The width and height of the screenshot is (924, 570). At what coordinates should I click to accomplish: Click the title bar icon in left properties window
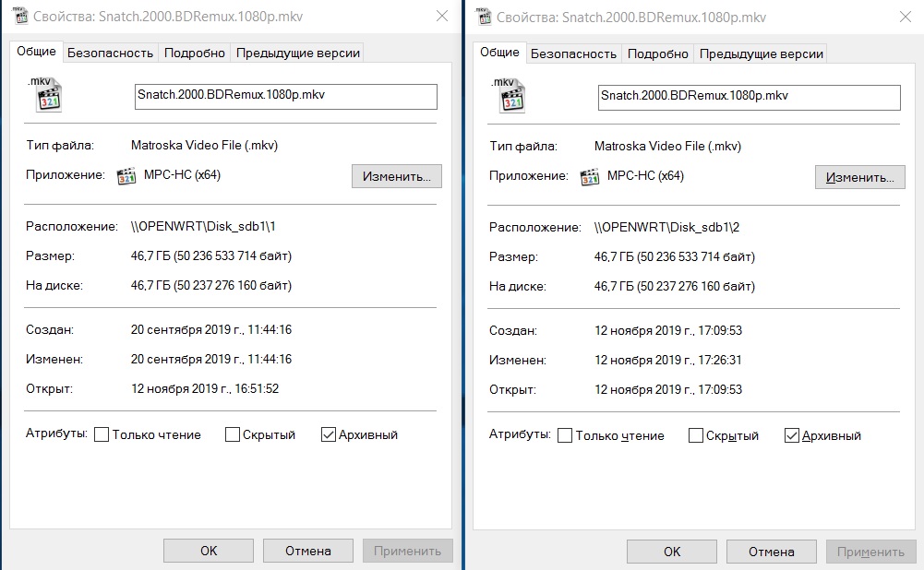[20, 16]
